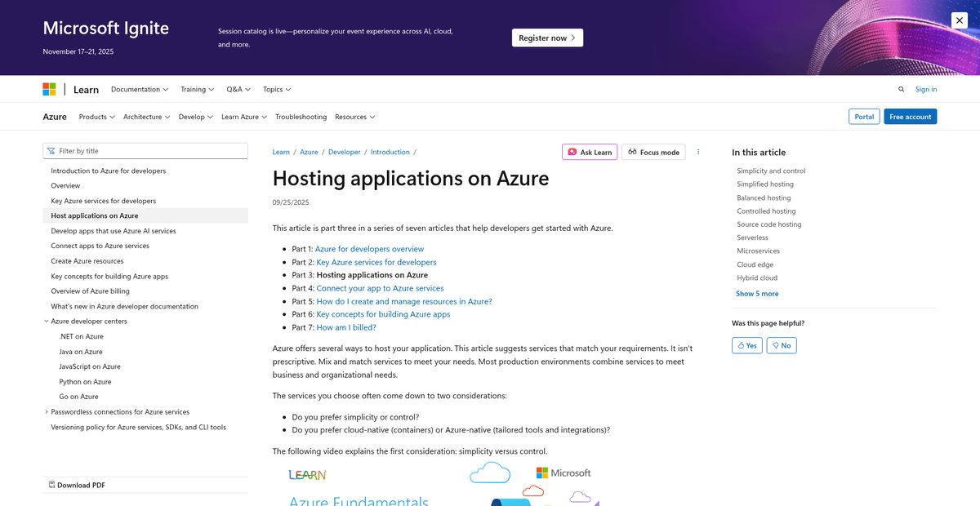Open Part 2 Key Azure services for developers link
Screen dimensions: 980x506
click(376, 262)
